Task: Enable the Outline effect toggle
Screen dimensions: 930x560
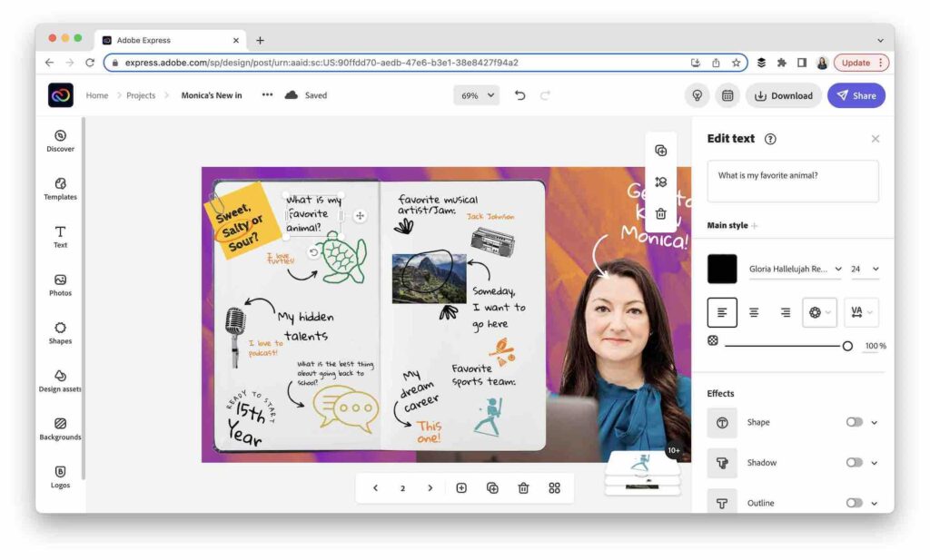Action: pos(854,503)
